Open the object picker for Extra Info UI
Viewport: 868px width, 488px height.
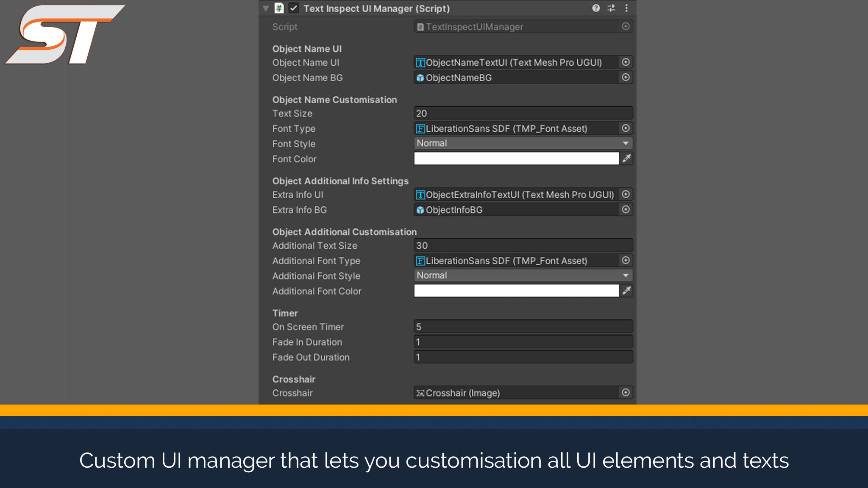(x=626, y=194)
